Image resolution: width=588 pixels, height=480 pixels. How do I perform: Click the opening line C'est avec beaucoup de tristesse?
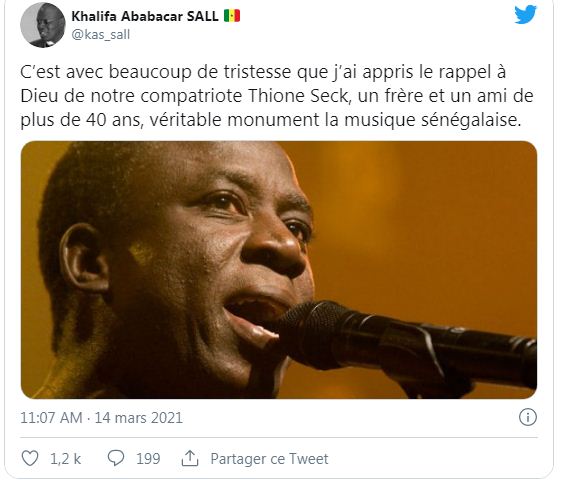click(156, 72)
